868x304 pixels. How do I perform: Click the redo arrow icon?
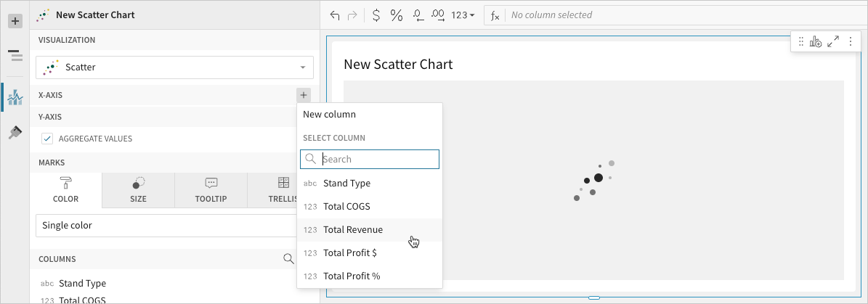pyautogui.click(x=352, y=15)
